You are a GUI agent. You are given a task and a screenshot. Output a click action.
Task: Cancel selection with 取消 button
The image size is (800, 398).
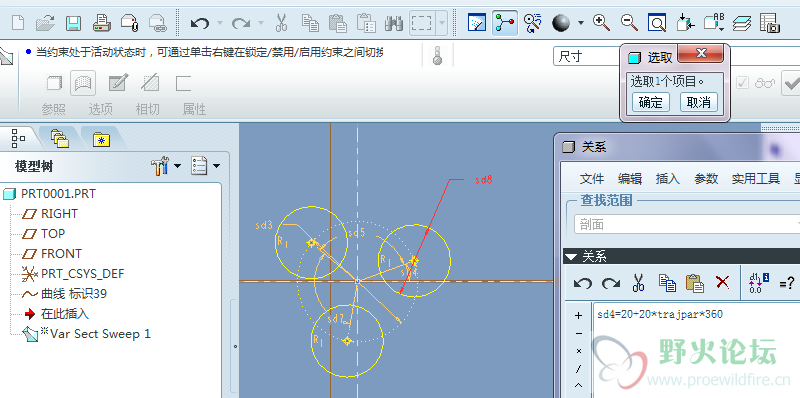tap(698, 103)
